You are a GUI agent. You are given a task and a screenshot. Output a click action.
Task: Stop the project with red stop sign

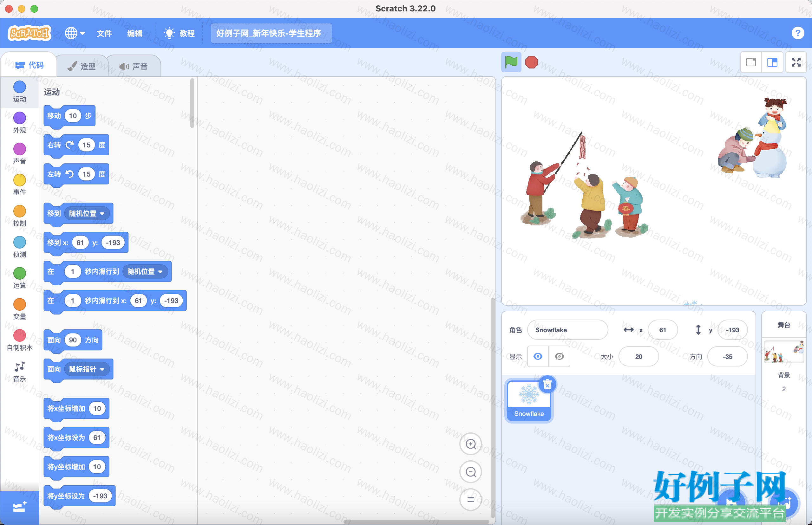coord(531,62)
